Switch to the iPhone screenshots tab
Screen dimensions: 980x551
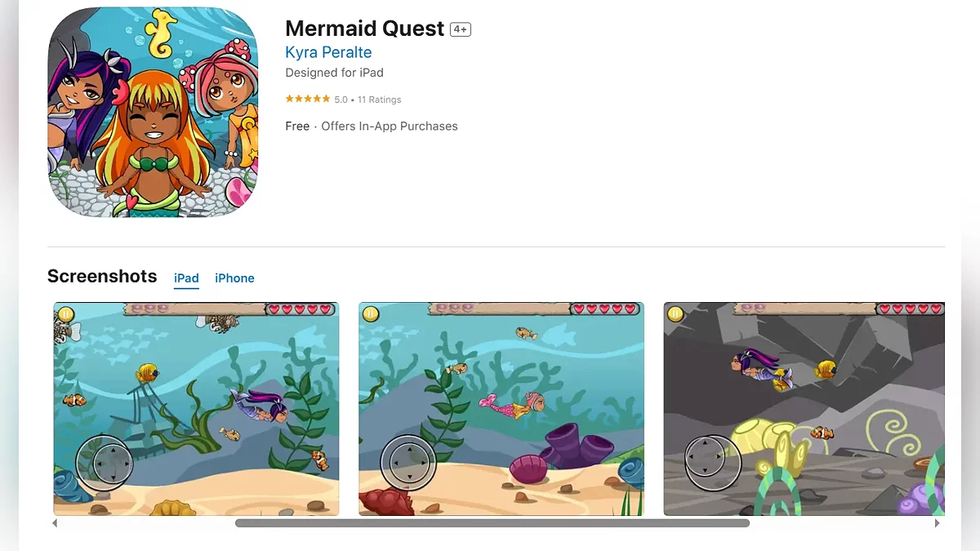coord(234,278)
